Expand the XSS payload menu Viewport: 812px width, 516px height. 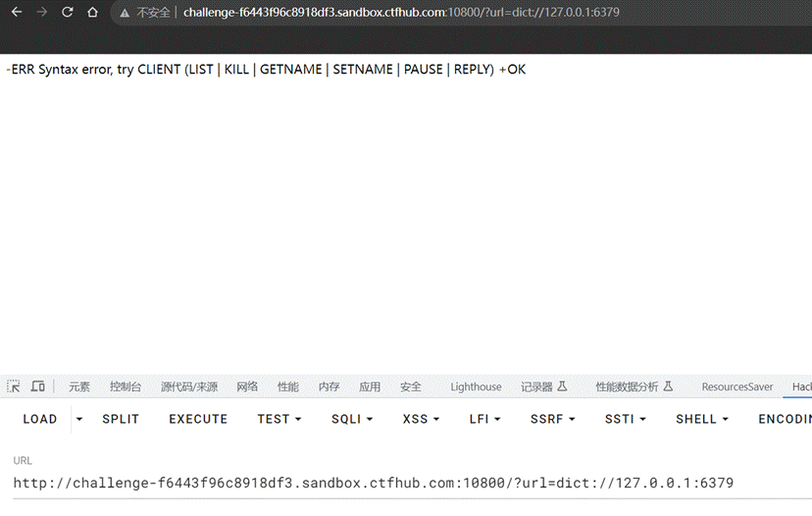421,419
